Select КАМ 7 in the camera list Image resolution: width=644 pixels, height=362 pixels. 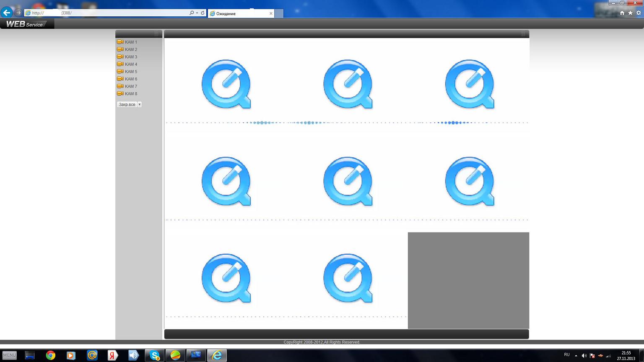[x=131, y=86]
